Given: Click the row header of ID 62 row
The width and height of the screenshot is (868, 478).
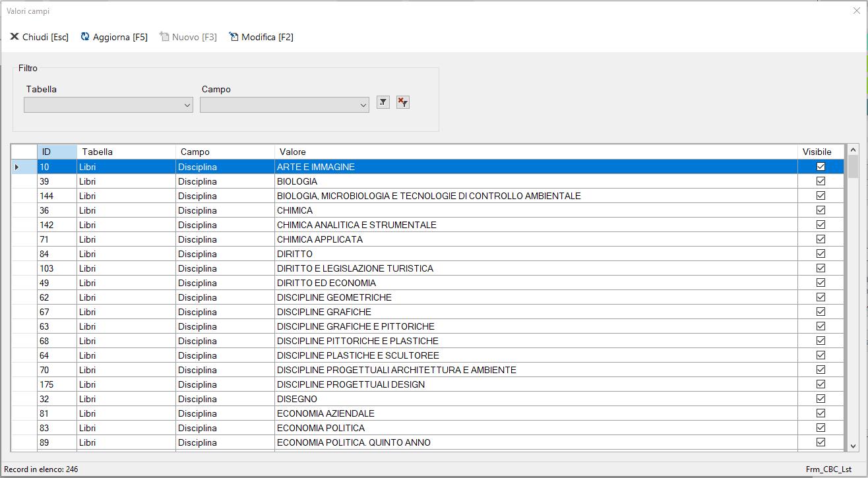Looking at the screenshot, I should click(24, 297).
